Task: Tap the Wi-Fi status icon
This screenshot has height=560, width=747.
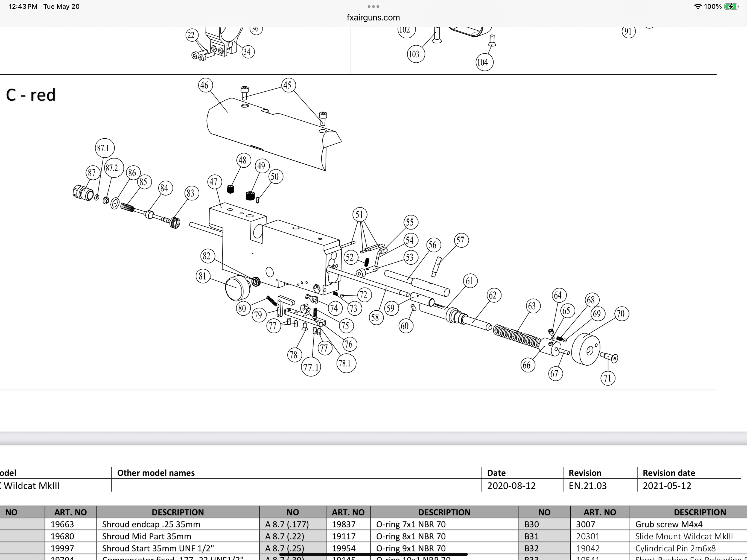Action: coord(697,6)
